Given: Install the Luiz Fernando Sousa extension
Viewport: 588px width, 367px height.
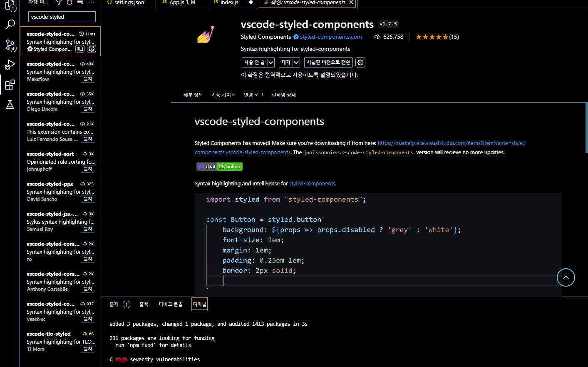Looking at the screenshot, I should pyautogui.click(x=88, y=139).
